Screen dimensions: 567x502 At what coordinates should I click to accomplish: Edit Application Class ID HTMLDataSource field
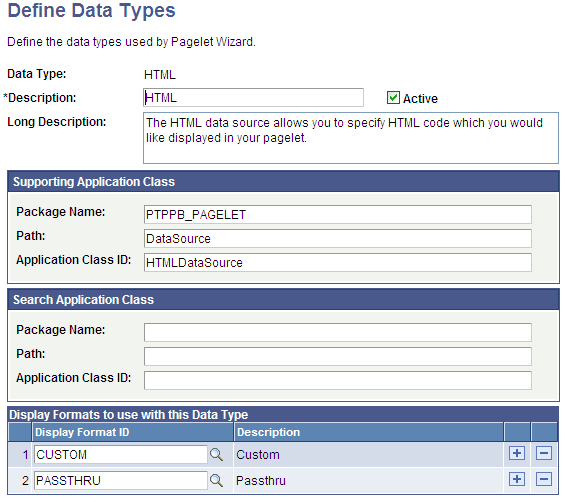click(338, 262)
